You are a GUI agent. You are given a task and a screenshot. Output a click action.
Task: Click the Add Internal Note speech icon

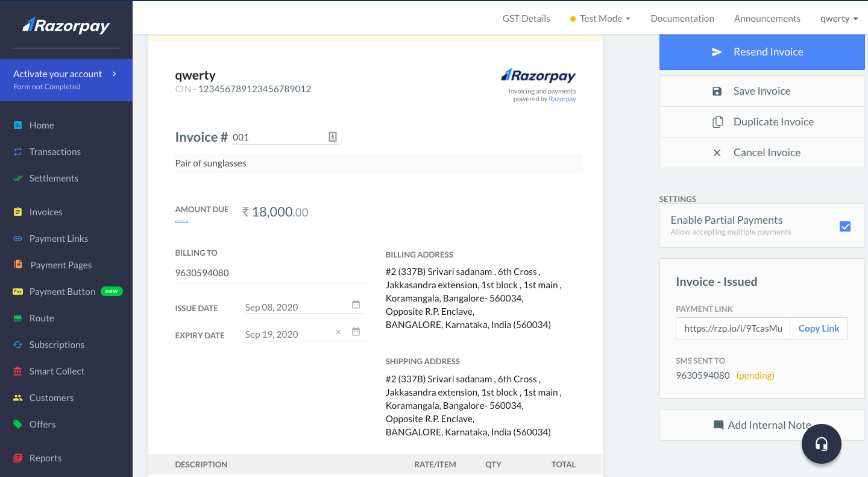tap(719, 425)
